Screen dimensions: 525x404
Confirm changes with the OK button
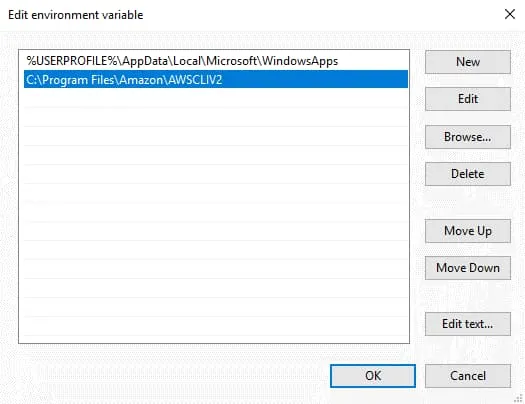tap(373, 376)
